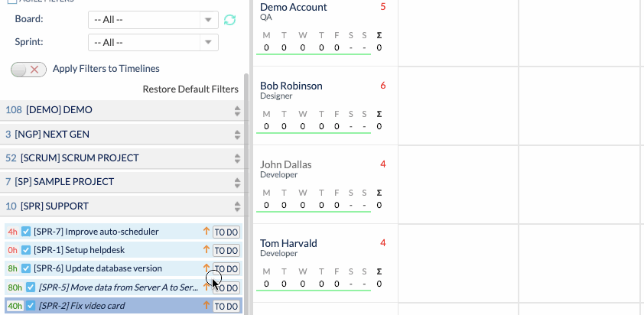Click sort arrows on DEMO project row
This screenshot has height=315, width=644.
pos(237,110)
